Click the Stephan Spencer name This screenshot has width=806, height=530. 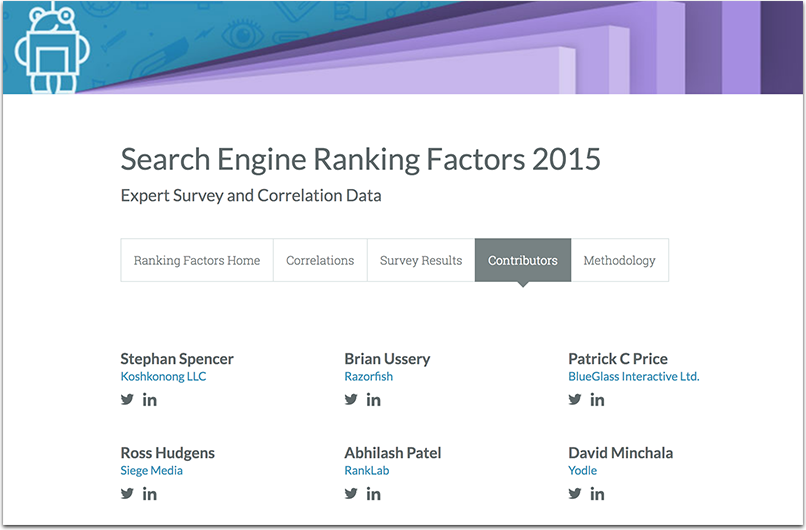(x=177, y=359)
